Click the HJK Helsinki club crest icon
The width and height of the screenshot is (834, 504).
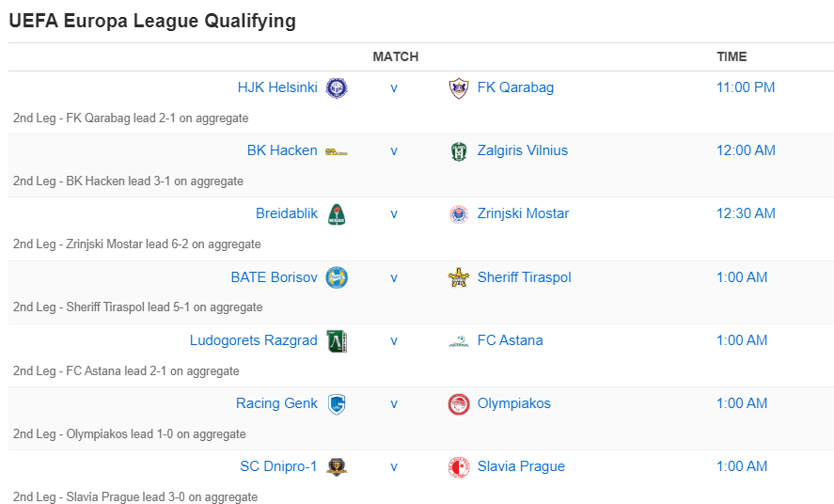tap(337, 87)
